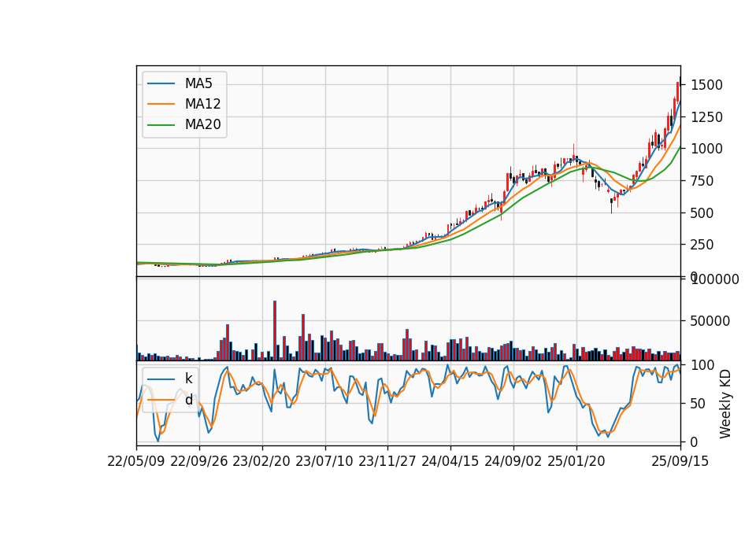Click the green MA20 legend line sample
This screenshot has height=543, width=756.
coord(161,125)
